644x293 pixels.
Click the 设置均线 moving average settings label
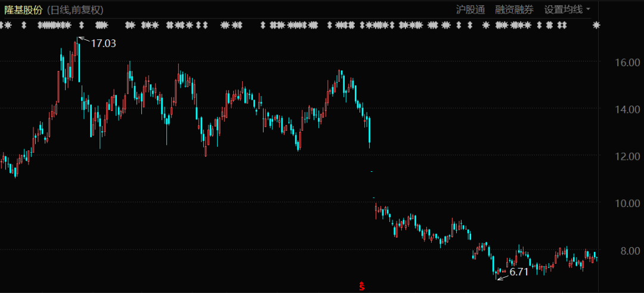pyautogui.click(x=563, y=9)
